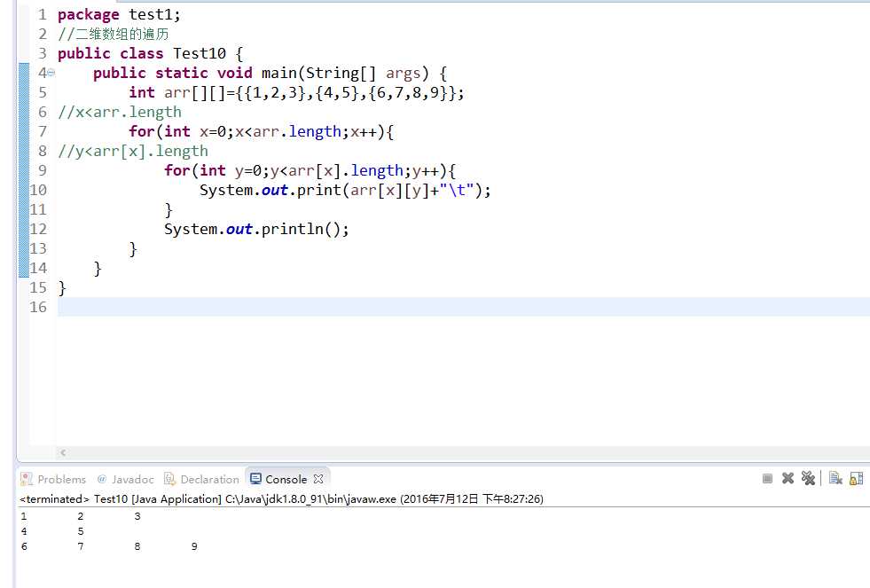Click the closing brace on line 14

click(x=98, y=269)
